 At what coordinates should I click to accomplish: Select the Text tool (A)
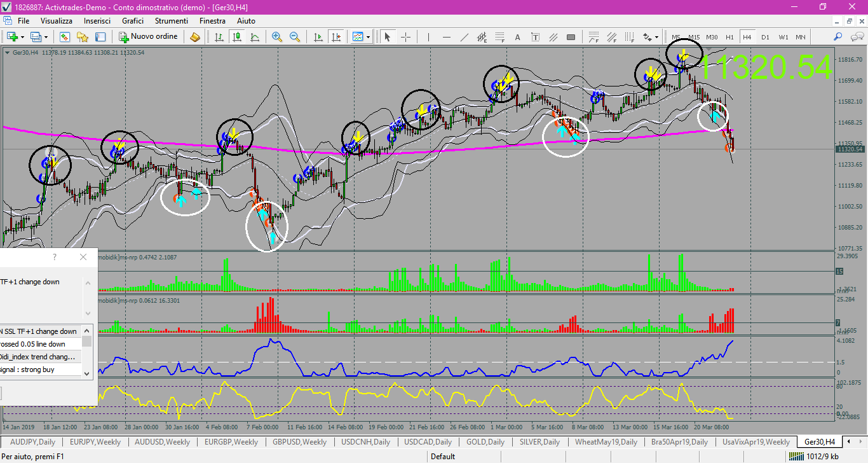(518, 37)
